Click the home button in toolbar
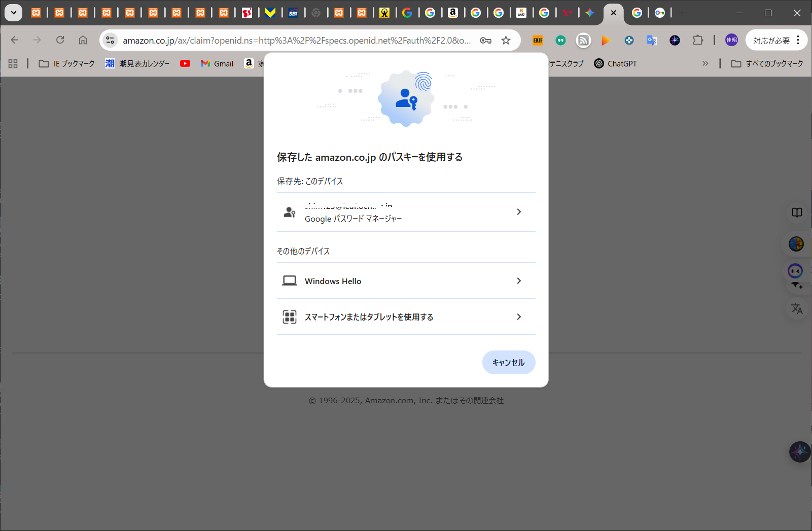Screen dimensions: 812x531 (x=83, y=40)
